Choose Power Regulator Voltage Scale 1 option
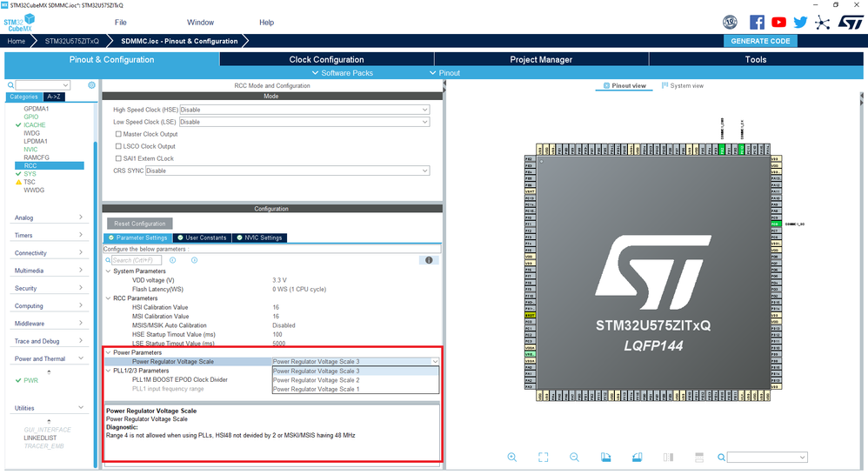Viewport: 868px width, 475px height. [x=356, y=389]
